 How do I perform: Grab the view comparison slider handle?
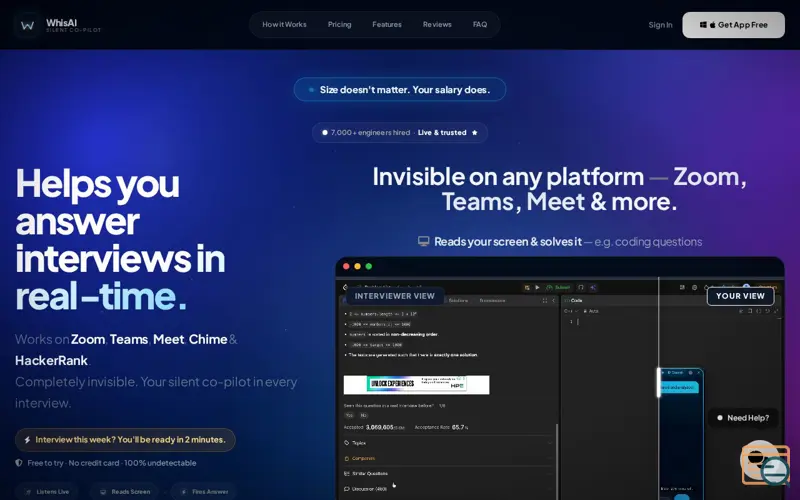tap(659, 382)
